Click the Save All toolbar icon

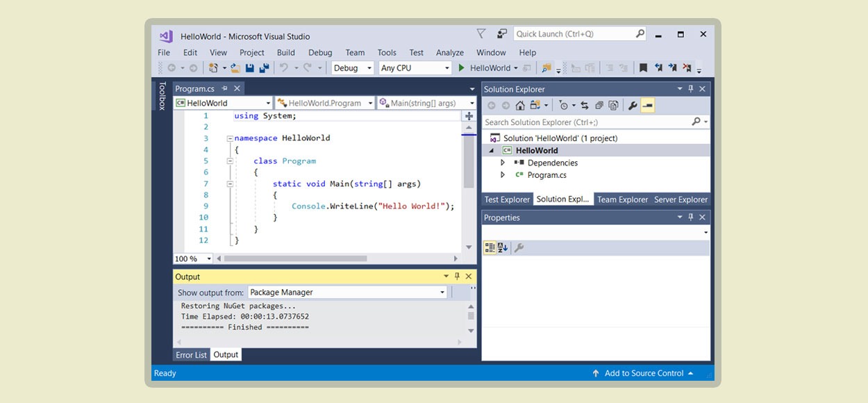(x=264, y=68)
